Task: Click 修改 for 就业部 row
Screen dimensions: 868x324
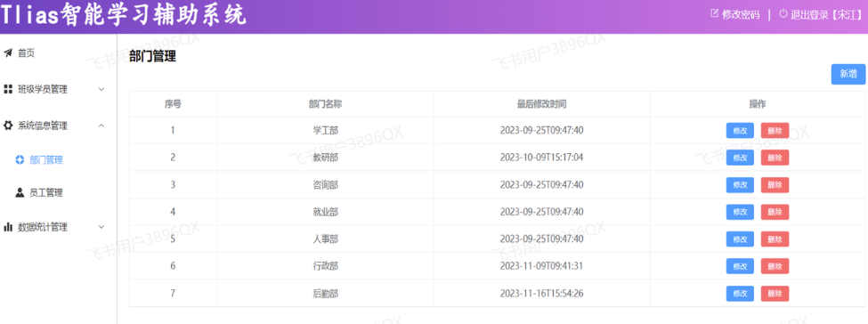Action: point(740,212)
